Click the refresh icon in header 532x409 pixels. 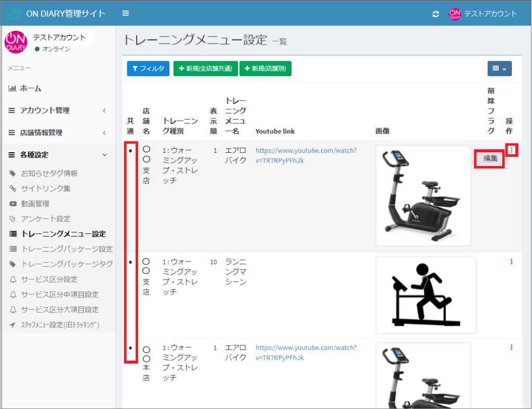click(435, 14)
